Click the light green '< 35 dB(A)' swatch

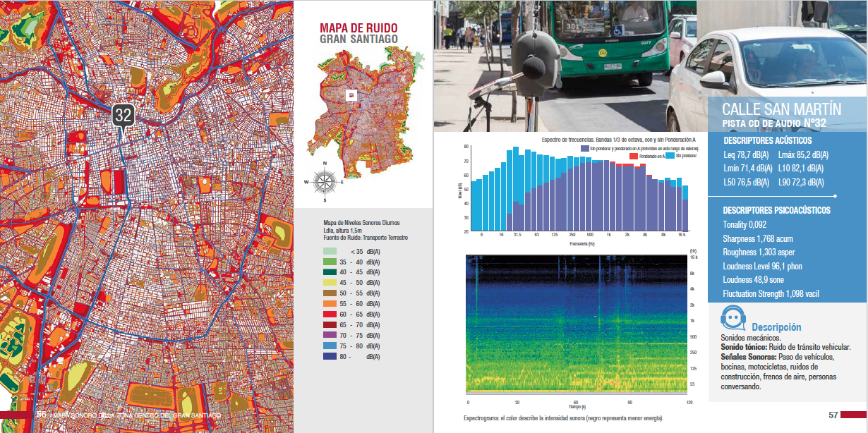tap(330, 251)
